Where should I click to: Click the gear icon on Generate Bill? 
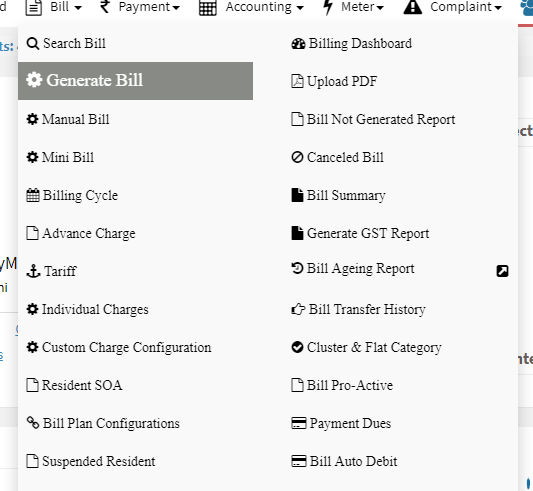(x=34, y=80)
